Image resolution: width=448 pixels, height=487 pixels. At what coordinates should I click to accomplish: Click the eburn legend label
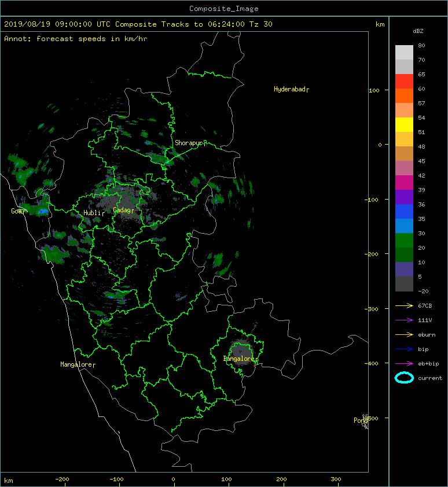[427, 335]
